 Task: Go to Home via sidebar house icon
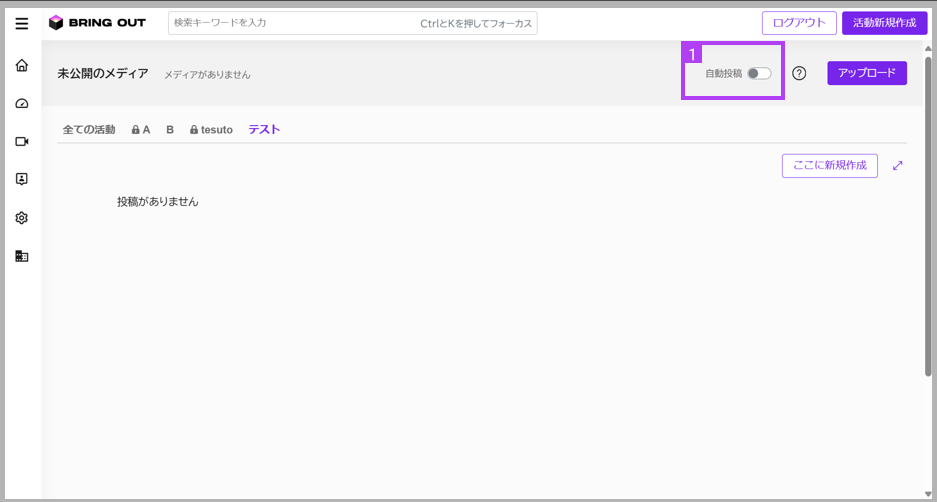click(22, 65)
